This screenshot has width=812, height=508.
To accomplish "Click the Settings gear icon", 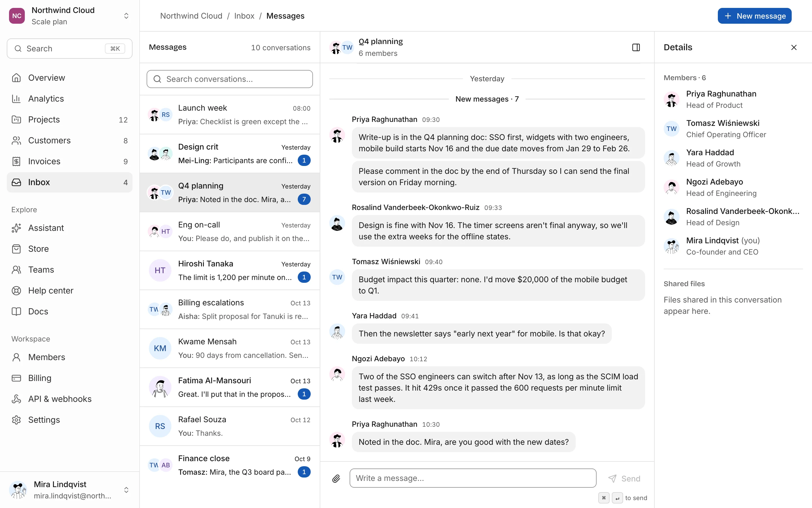I will click(16, 420).
